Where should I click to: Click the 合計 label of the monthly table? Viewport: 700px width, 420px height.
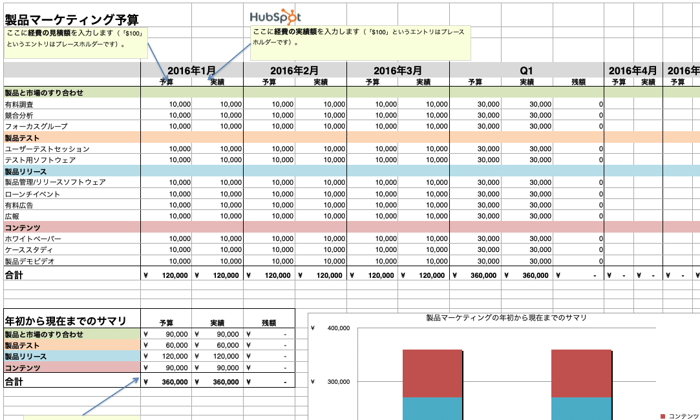tap(14, 275)
